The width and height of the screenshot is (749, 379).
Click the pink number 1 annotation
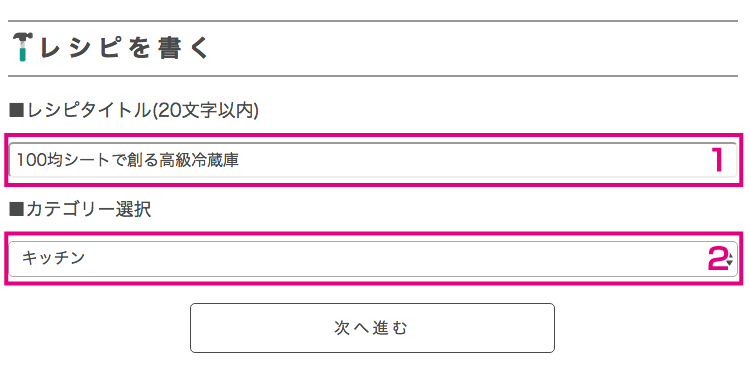(x=717, y=160)
